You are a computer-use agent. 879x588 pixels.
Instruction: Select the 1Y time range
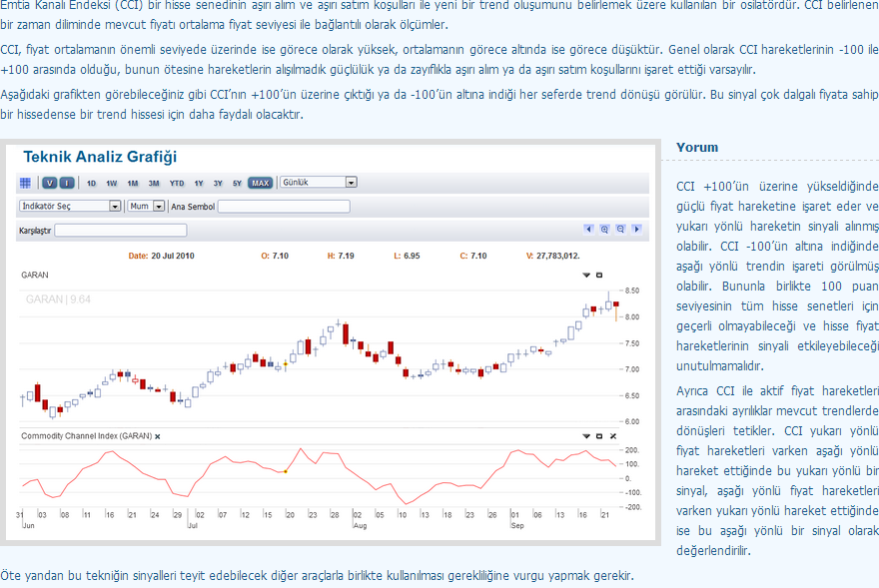coord(199,184)
